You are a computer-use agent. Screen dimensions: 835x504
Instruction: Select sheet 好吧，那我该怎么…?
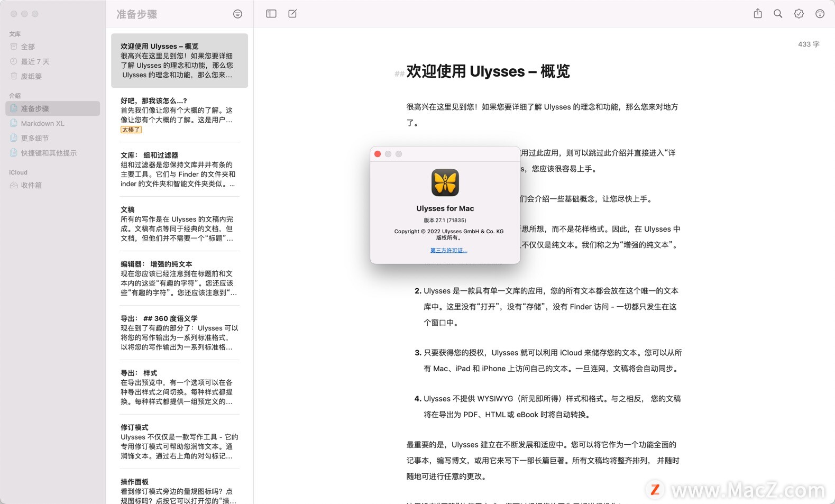179,115
